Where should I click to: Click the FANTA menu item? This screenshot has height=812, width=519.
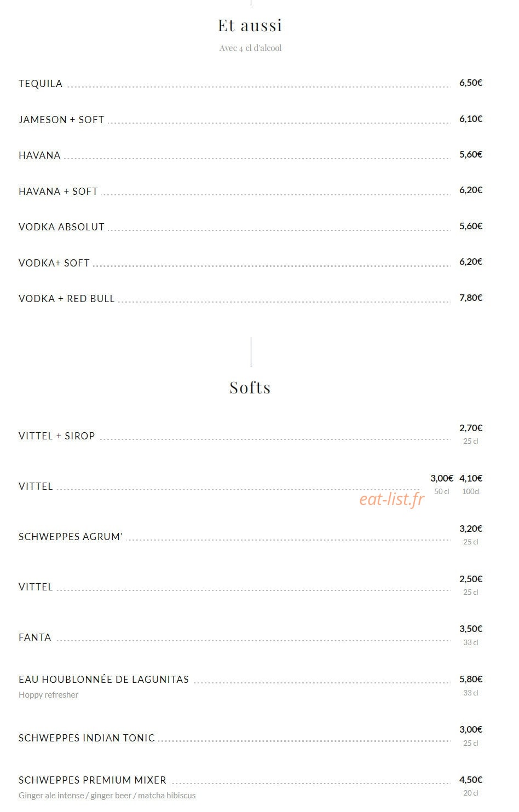click(x=35, y=637)
